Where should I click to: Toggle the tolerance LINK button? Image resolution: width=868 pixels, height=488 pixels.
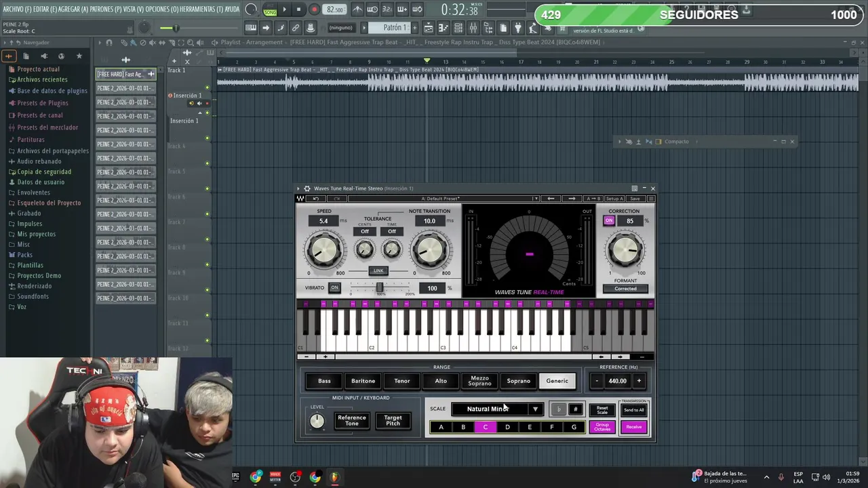click(x=378, y=270)
